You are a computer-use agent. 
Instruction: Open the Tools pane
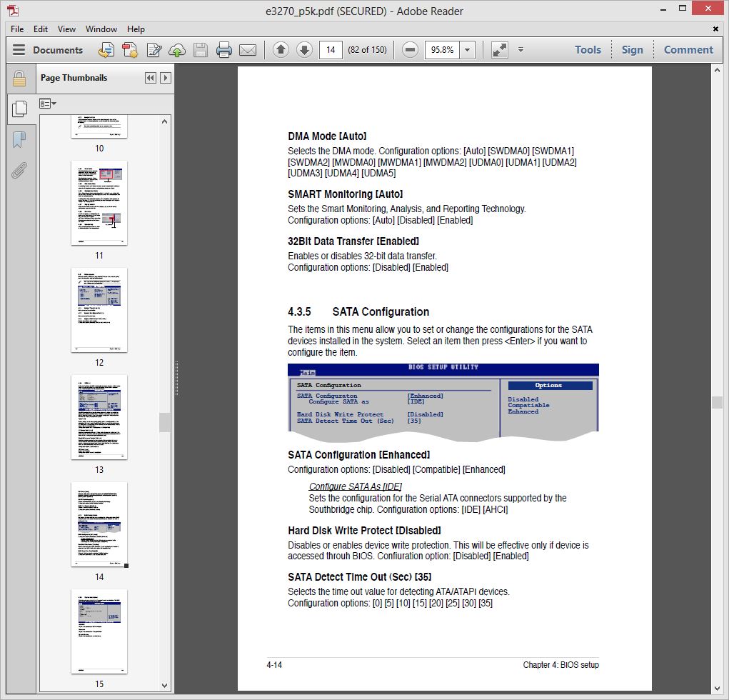tap(588, 50)
